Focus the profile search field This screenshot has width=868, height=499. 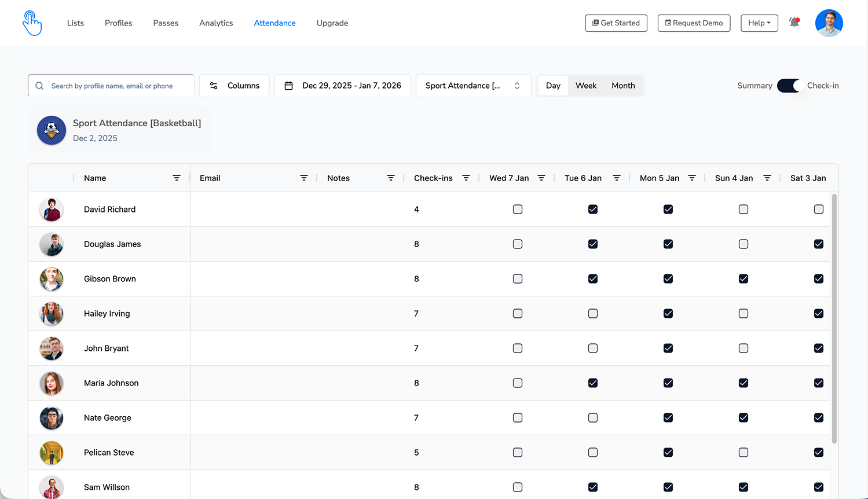(112, 86)
